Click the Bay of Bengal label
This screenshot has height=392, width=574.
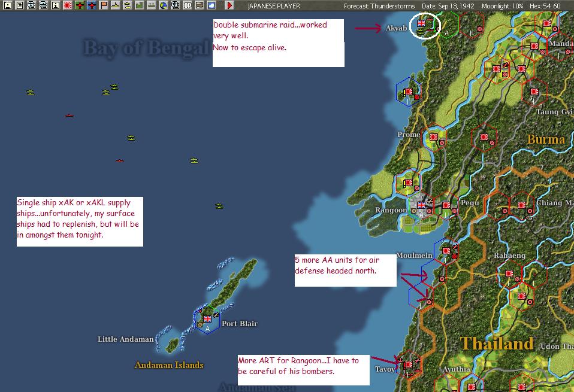[146, 48]
